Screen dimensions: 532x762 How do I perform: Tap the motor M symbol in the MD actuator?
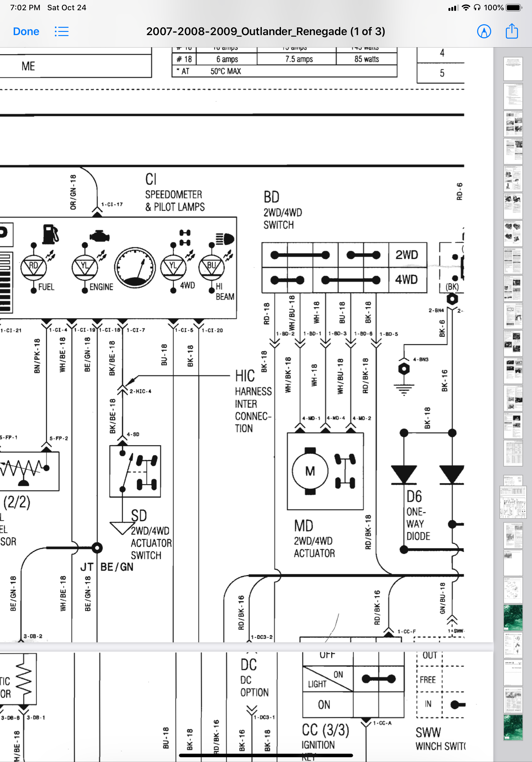pos(310,471)
